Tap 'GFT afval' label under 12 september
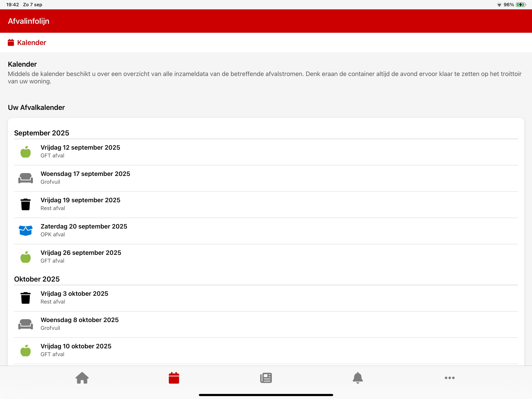The width and height of the screenshot is (532, 399). tap(52, 156)
